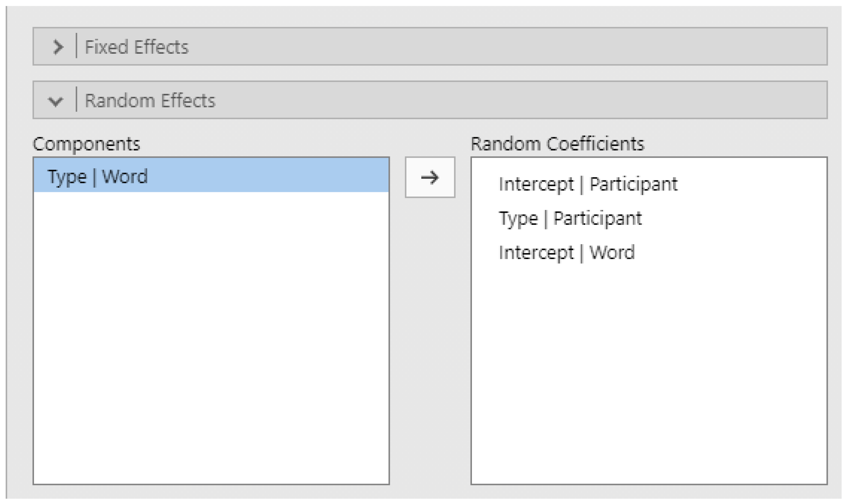Select Type | Participant coefficient
Viewport: 848px width, 504px height.
[x=570, y=218]
